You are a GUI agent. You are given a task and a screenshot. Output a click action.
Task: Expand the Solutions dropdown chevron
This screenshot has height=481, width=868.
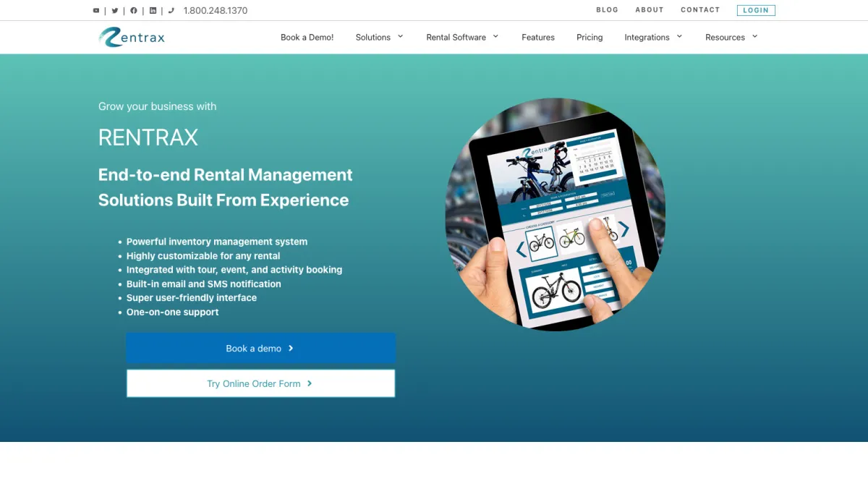point(400,36)
